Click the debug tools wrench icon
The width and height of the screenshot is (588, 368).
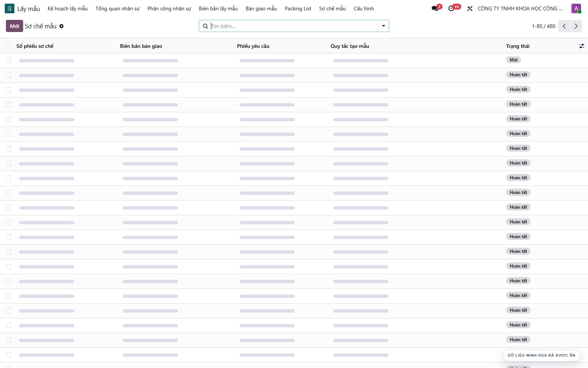point(470,8)
